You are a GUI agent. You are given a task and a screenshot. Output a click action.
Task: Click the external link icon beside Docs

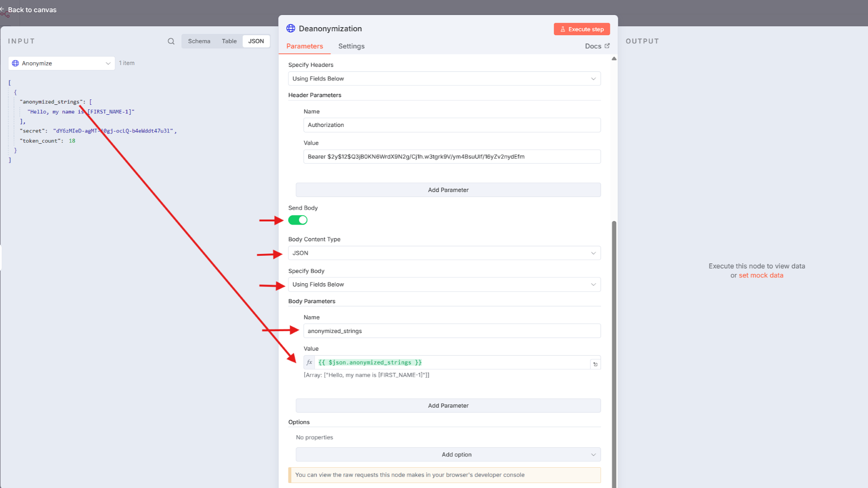(607, 46)
